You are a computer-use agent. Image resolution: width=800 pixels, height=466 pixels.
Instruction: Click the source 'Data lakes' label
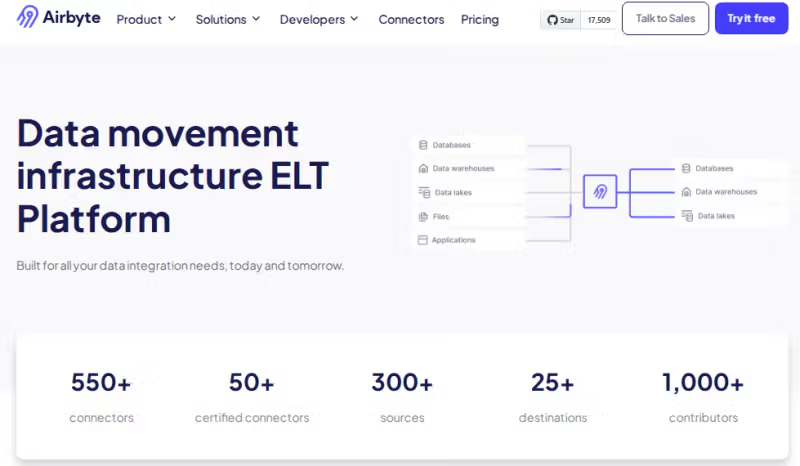coord(453,192)
